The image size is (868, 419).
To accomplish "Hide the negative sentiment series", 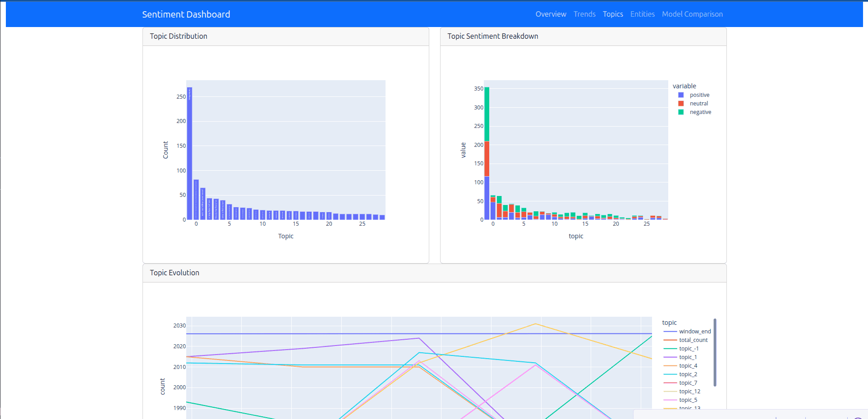I will coord(700,112).
